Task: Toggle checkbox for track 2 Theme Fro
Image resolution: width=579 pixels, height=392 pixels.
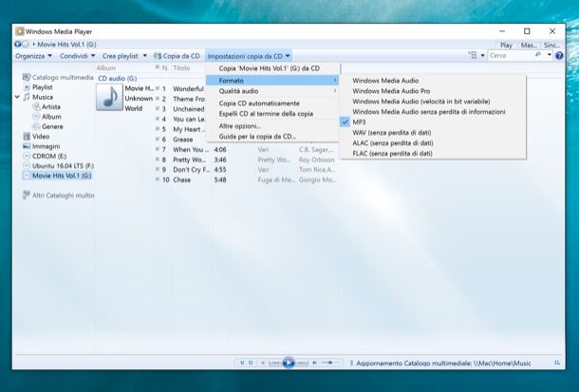Action: (158, 99)
